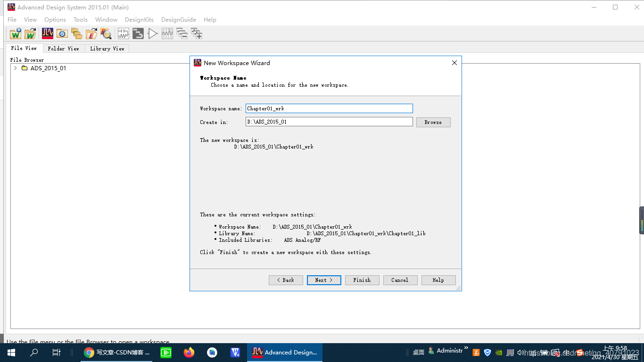Click the Create in path field

[x=329, y=122]
